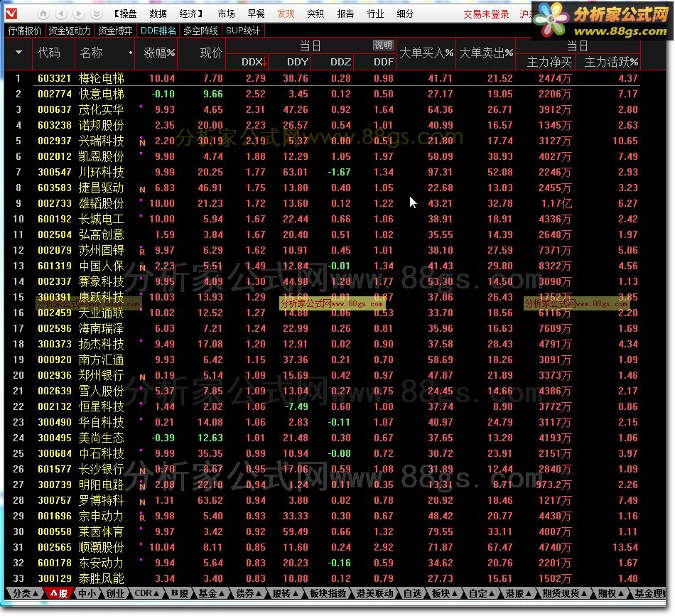Open the 发现 menu
Viewport: 675px width, 616px height.
(286, 13)
